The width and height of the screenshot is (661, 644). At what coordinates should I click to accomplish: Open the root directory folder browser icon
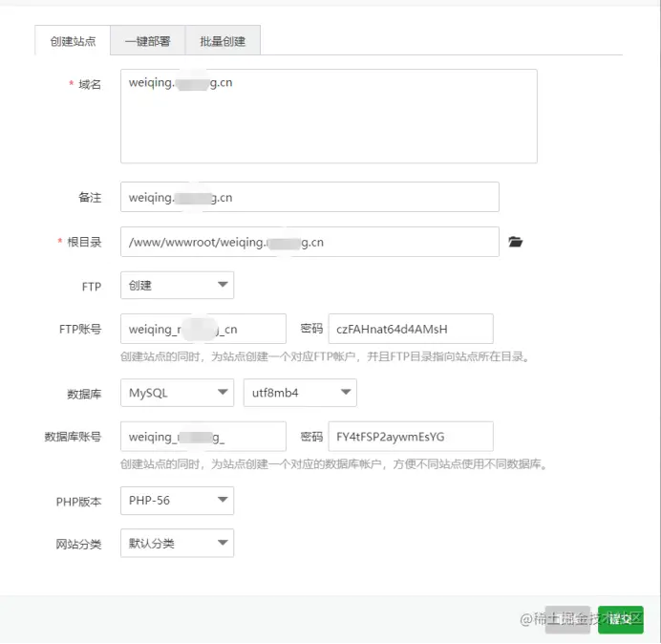coord(515,242)
